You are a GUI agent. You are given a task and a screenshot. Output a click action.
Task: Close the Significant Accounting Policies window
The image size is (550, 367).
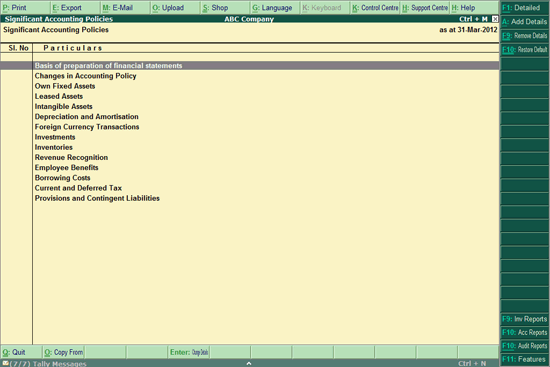click(x=495, y=19)
